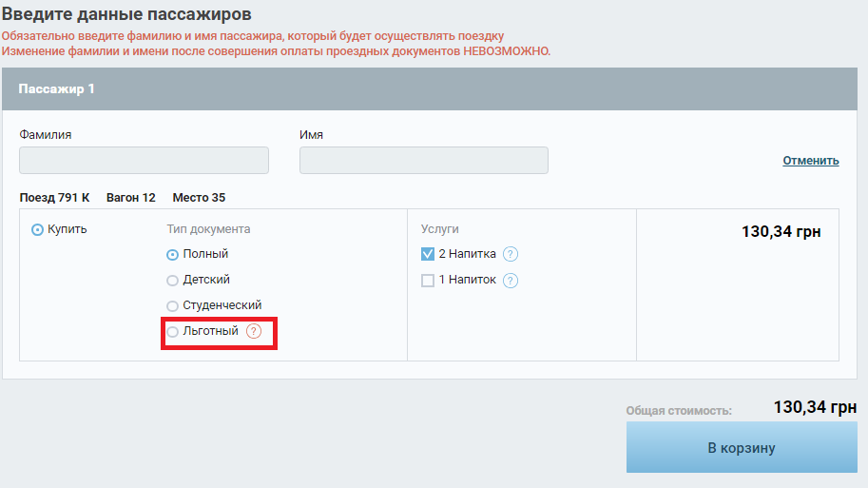Show the help tooltip for 1 Напиток
The height and width of the screenshot is (488, 868).
[511, 281]
